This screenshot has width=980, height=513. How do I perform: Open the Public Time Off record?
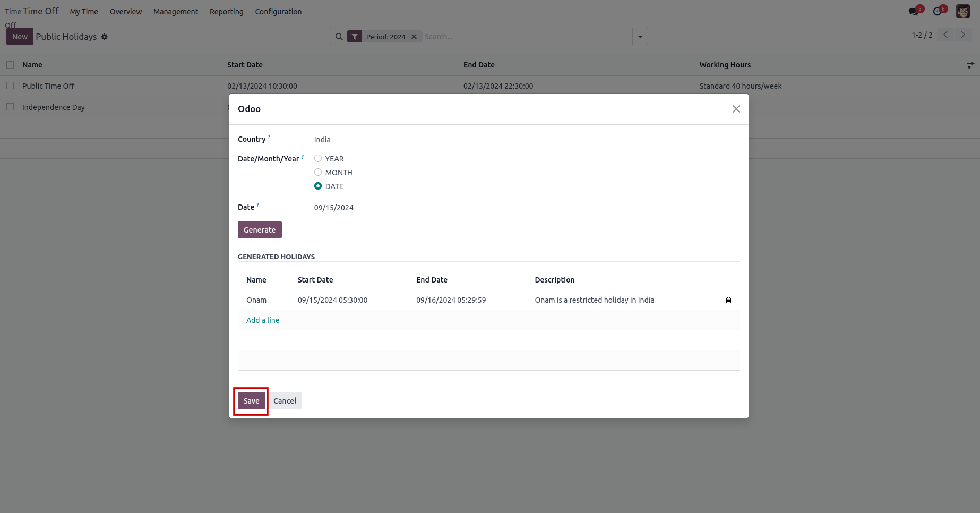coord(48,86)
